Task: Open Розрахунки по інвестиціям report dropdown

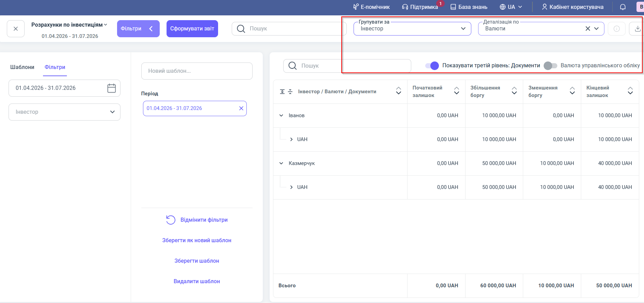Action: tap(69, 25)
